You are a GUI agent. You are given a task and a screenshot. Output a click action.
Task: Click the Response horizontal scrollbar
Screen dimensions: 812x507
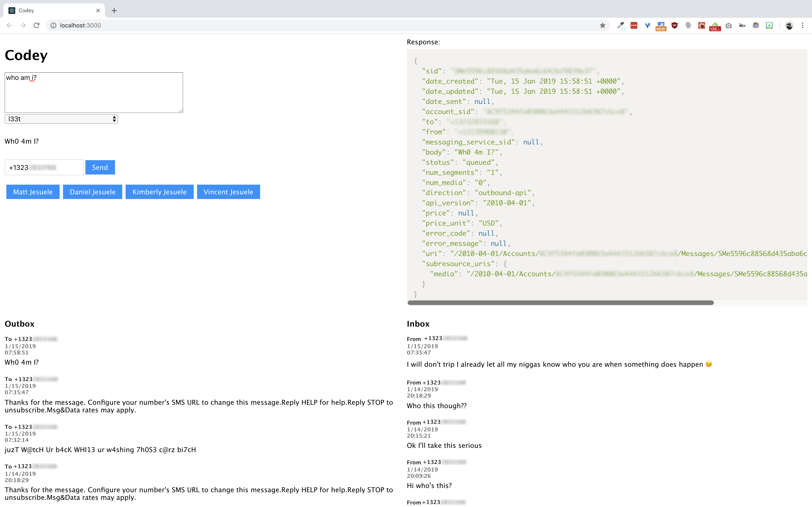pyautogui.click(x=560, y=303)
